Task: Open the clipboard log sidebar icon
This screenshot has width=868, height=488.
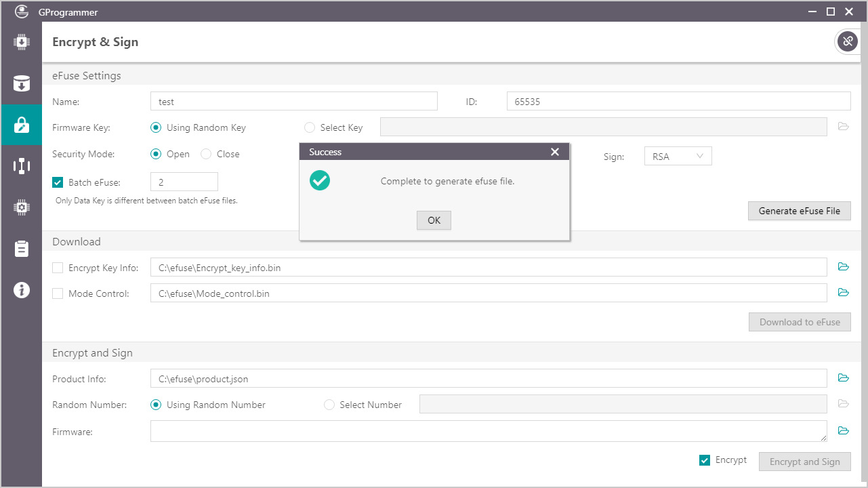Action: coord(22,249)
